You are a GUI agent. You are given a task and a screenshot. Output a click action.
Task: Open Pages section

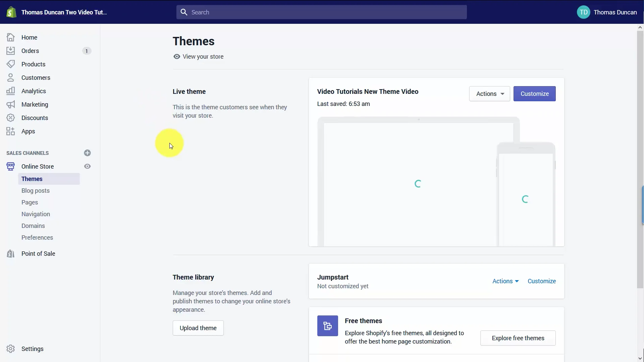click(x=30, y=202)
